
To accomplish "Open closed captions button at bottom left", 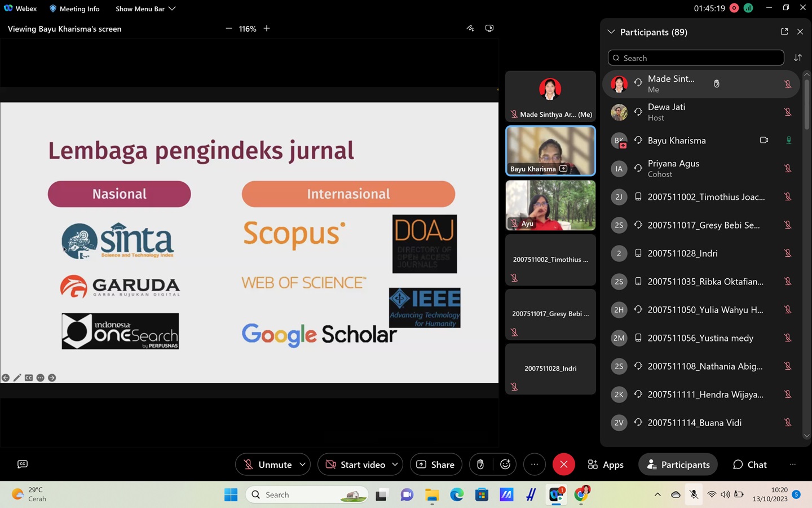I will 23,464.
